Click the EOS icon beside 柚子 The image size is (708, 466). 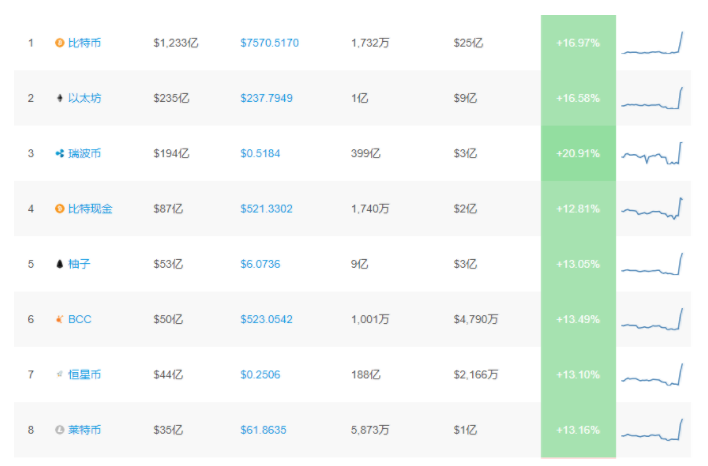tap(60, 264)
